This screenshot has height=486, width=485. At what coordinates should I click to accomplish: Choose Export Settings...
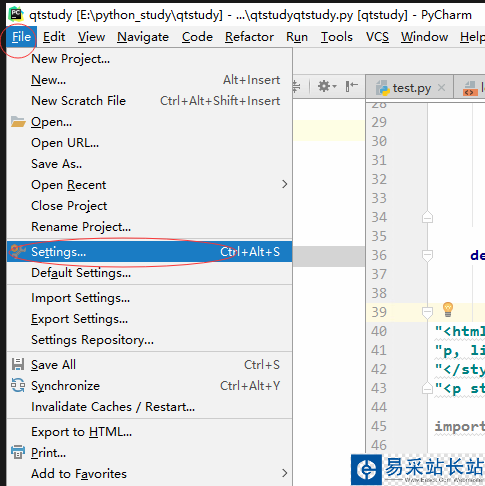(x=149, y=319)
